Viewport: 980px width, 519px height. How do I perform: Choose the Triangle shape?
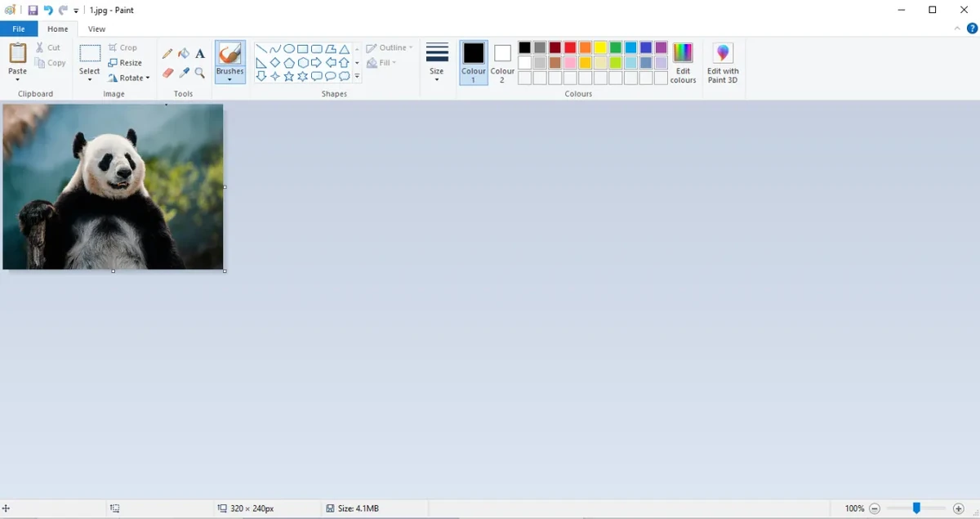point(345,49)
